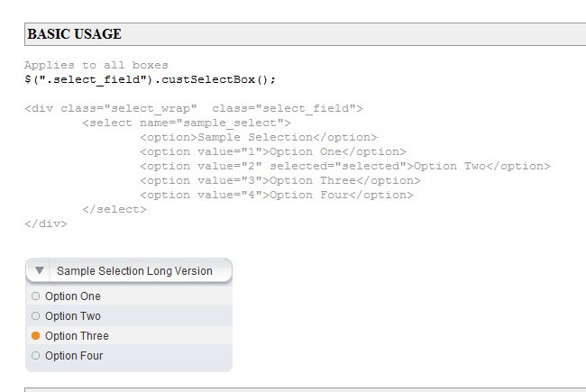Select the Option Four radio button
Screen dimensions: 586x392
35,356
